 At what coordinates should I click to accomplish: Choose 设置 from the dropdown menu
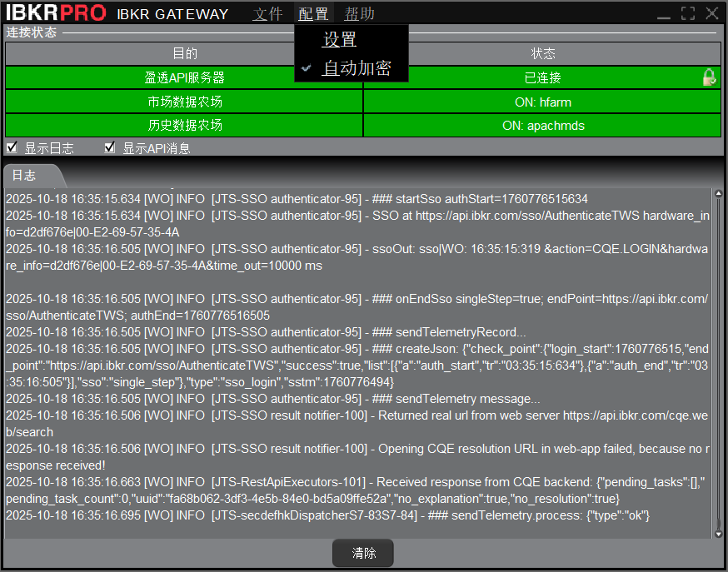click(x=340, y=40)
